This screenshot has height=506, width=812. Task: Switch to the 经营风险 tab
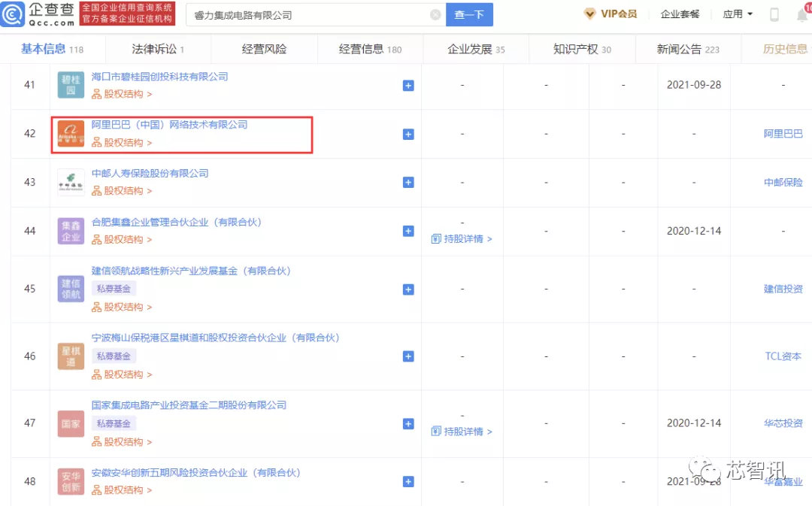264,49
